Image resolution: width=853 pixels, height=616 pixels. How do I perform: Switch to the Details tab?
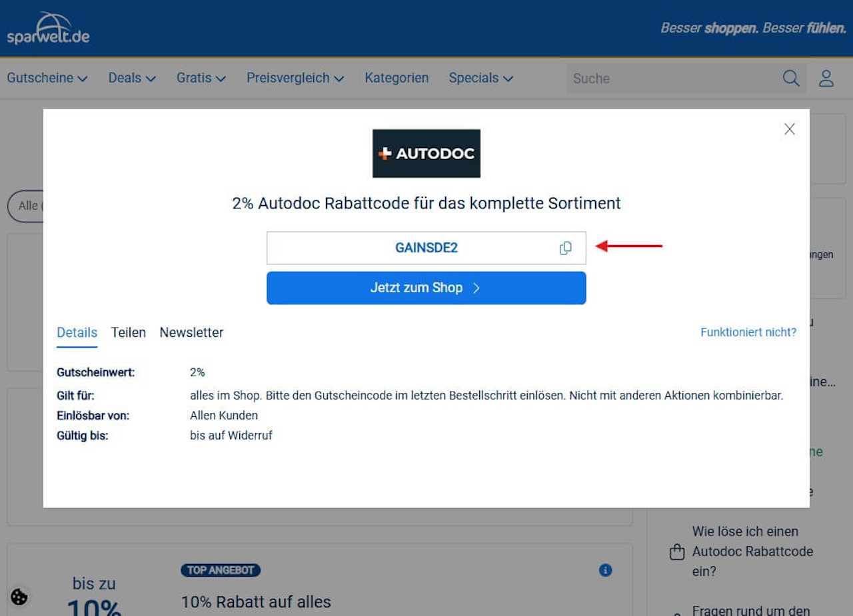click(x=77, y=332)
